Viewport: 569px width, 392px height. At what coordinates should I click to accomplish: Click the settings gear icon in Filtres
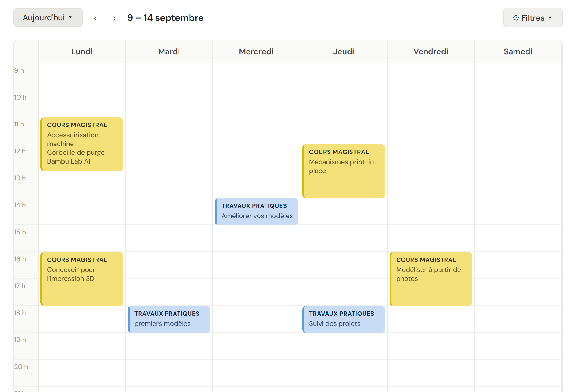(516, 17)
